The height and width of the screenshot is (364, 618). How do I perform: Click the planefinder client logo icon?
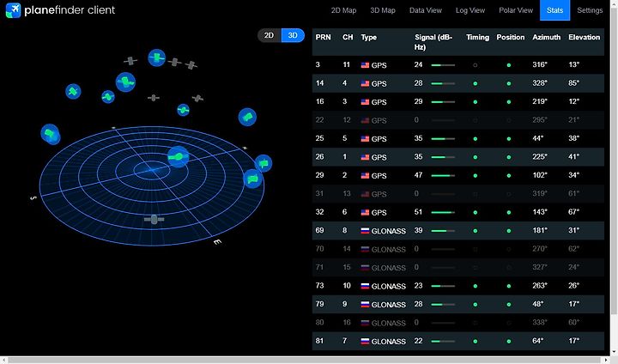(x=13, y=10)
